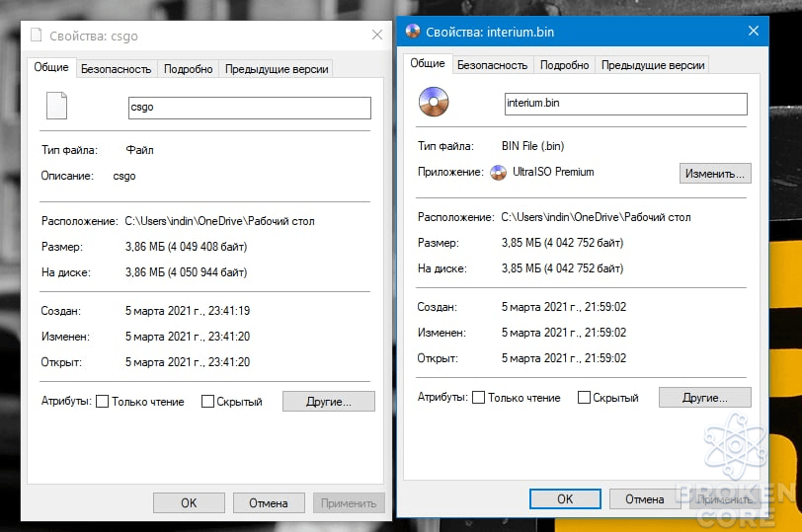This screenshot has height=532, width=802.
Task: Open Предыдущие версии tab in interium.bin window
Action: (653, 65)
